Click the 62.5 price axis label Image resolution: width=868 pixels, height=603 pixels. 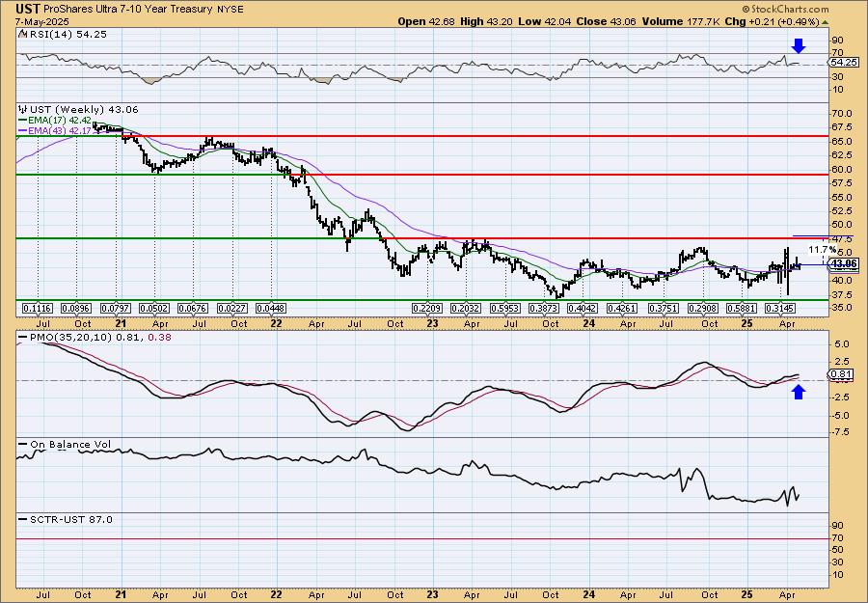[842, 155]
